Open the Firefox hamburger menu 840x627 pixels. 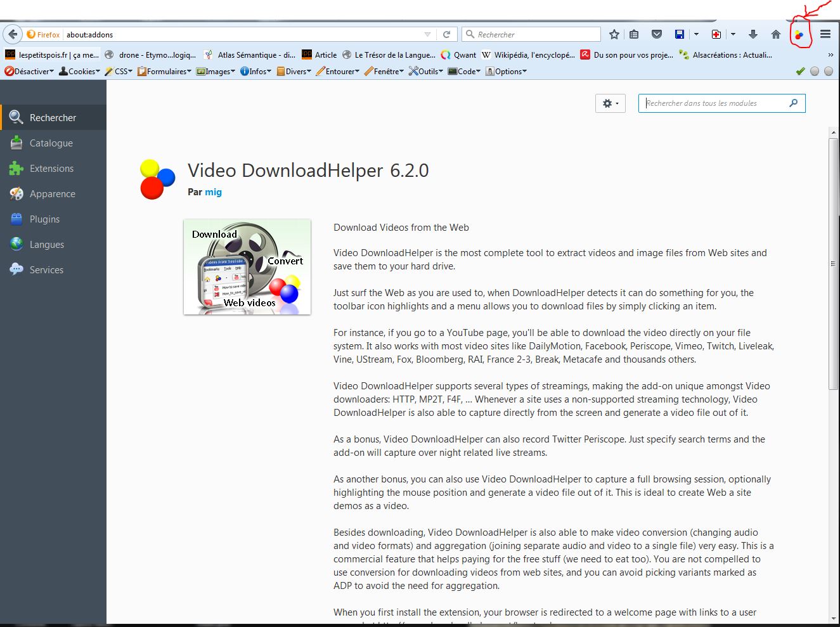point(825,34)
